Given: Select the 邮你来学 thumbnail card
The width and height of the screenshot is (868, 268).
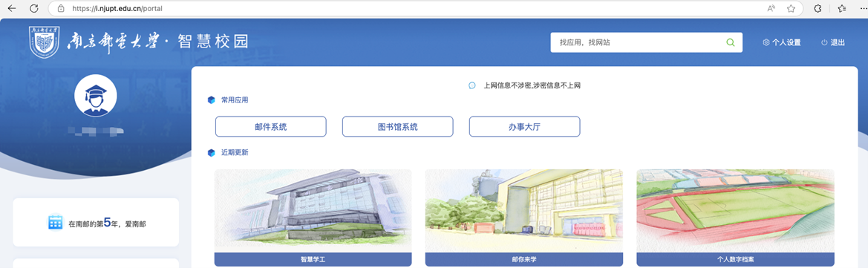Looking at the screenshot, I should click(523, 218).
